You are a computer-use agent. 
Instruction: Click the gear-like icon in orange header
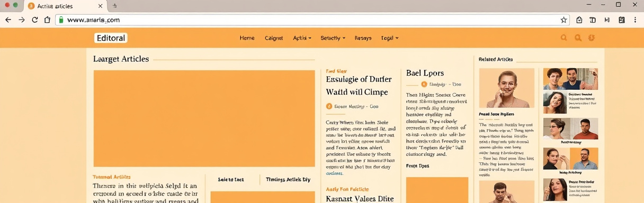(592, 38)
